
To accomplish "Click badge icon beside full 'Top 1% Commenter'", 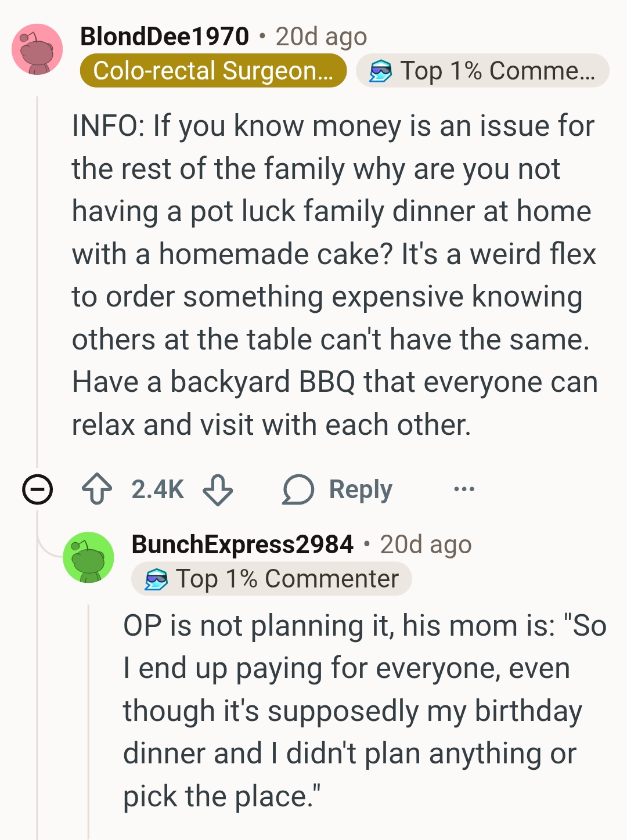I will 156,579.
